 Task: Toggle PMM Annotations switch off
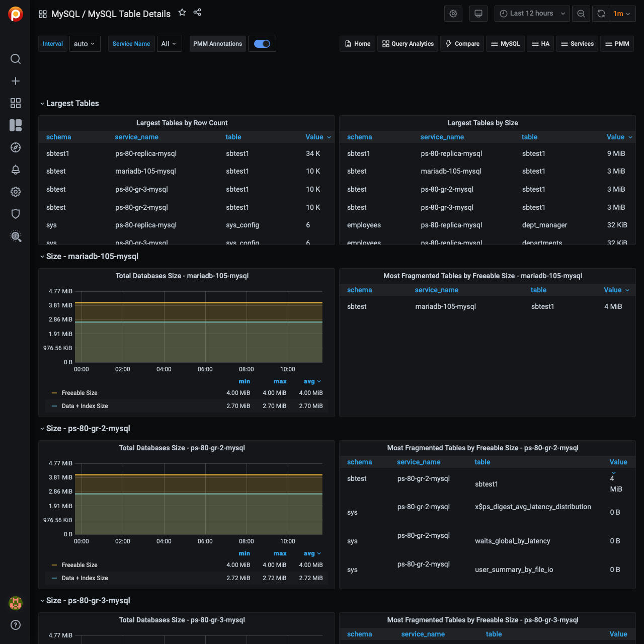(262, 44)
